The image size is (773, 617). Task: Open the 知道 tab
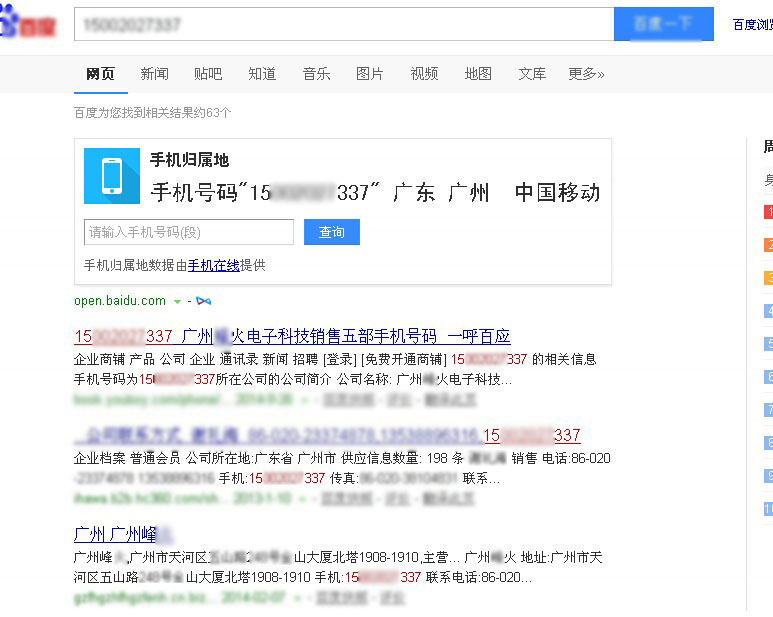pyautogui.click(x=262, y=74)
